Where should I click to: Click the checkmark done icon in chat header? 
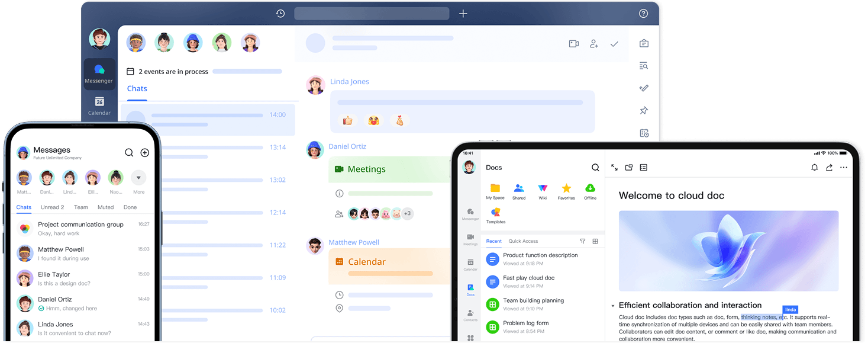(614, 44)
